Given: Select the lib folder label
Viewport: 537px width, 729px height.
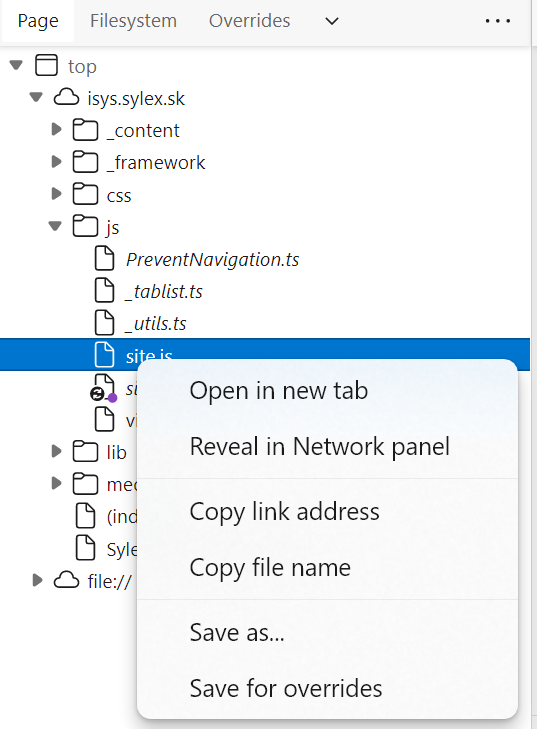Looking at the screenshot, I should [116, 452].
